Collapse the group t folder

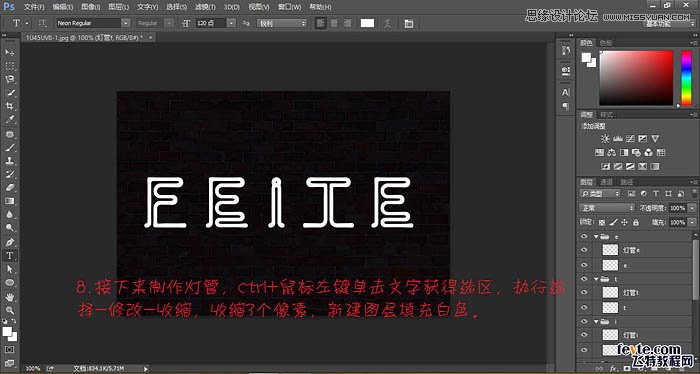click(596, 279)
